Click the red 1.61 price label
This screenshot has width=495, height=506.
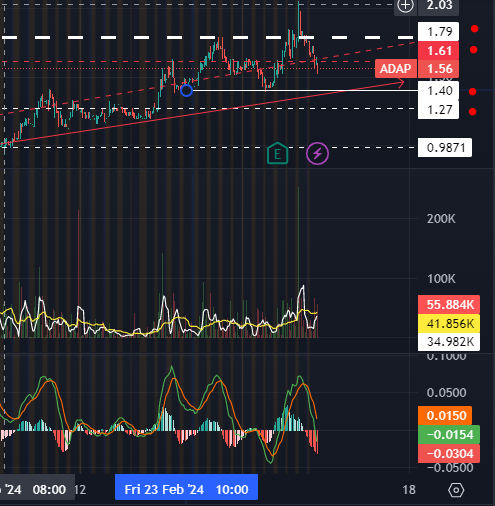[x=438, y=51]
